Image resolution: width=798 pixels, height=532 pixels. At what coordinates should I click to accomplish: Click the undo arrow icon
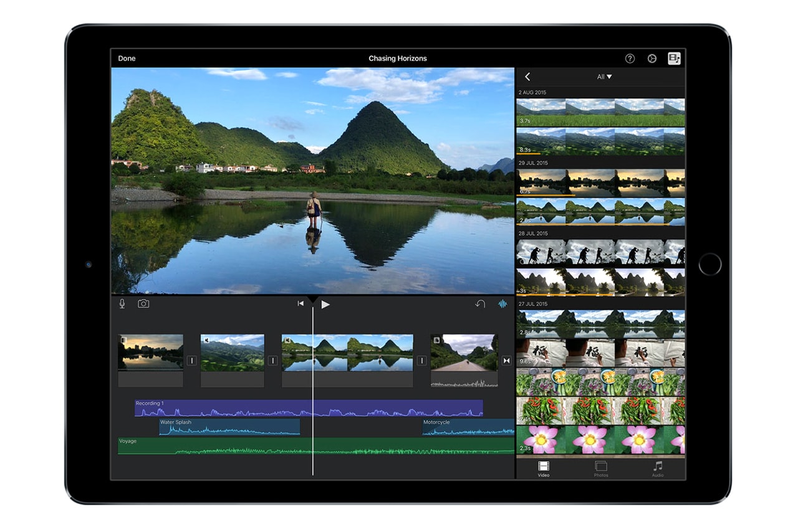coord(480,304)
